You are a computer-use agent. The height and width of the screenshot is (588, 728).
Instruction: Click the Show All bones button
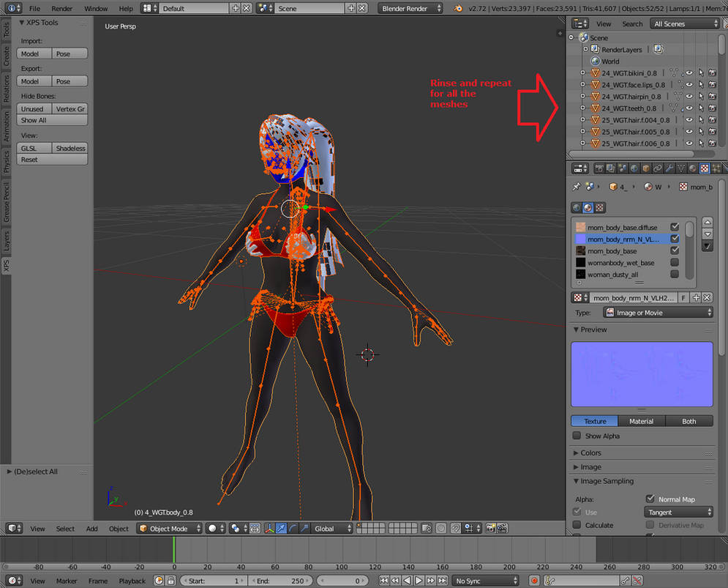tap(52, 120)
